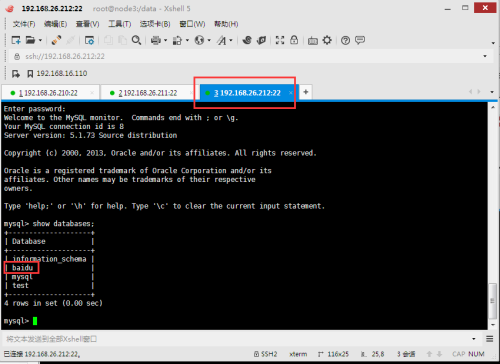
Task: Click the New Session toolbar icon
Action: click(x=16, y=40)
